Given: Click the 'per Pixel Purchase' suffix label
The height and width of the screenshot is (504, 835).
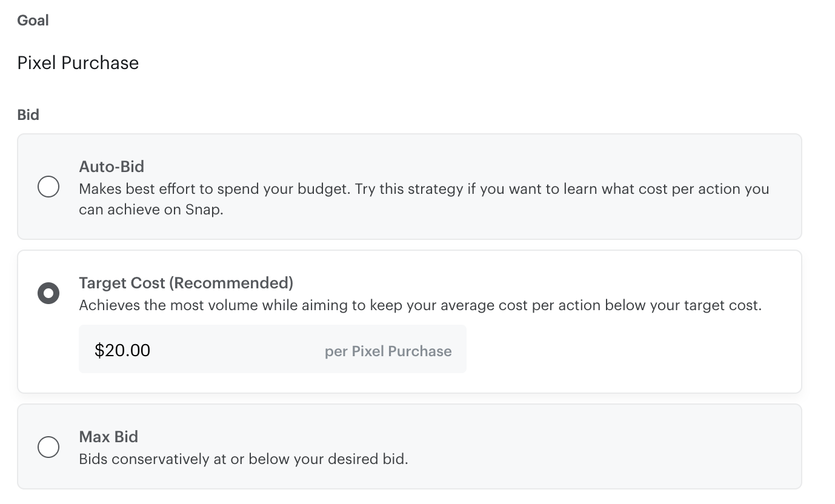Looking at the screenshot, I should [388, 351].
